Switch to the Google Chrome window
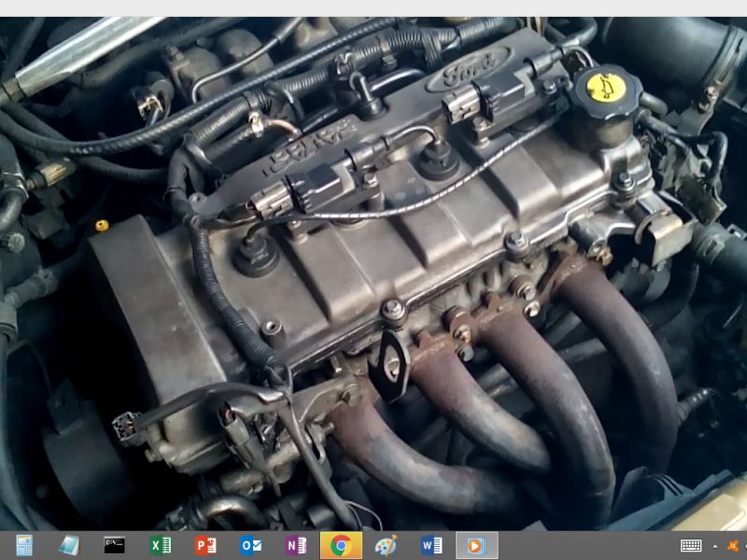Screen dimensions: 747x560 click(x=341, y=545)
